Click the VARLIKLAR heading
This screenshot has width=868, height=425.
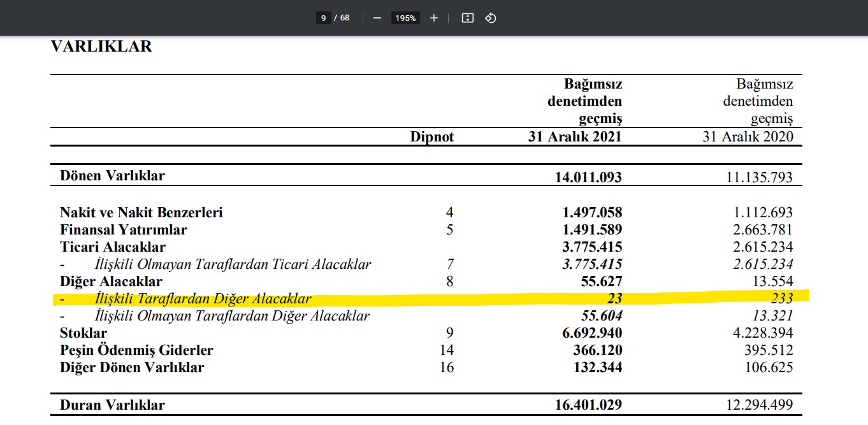point(101,47)
